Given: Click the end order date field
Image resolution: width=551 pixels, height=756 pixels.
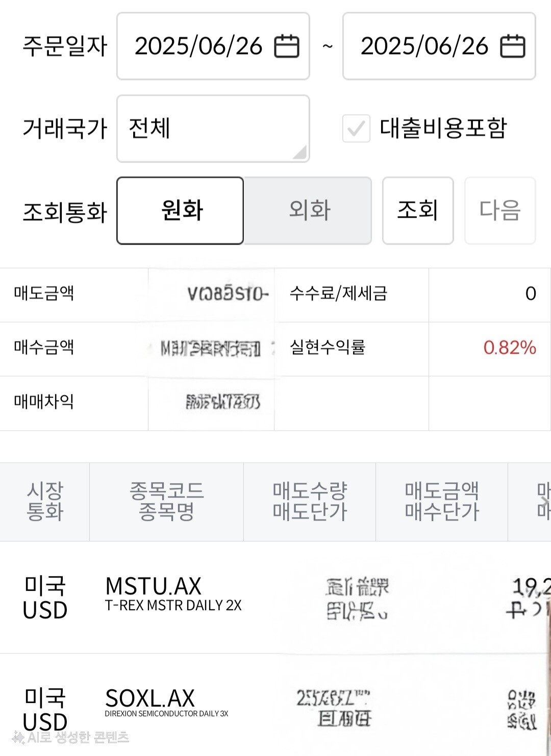Looking at the screenshot, I should click(424, 46).
